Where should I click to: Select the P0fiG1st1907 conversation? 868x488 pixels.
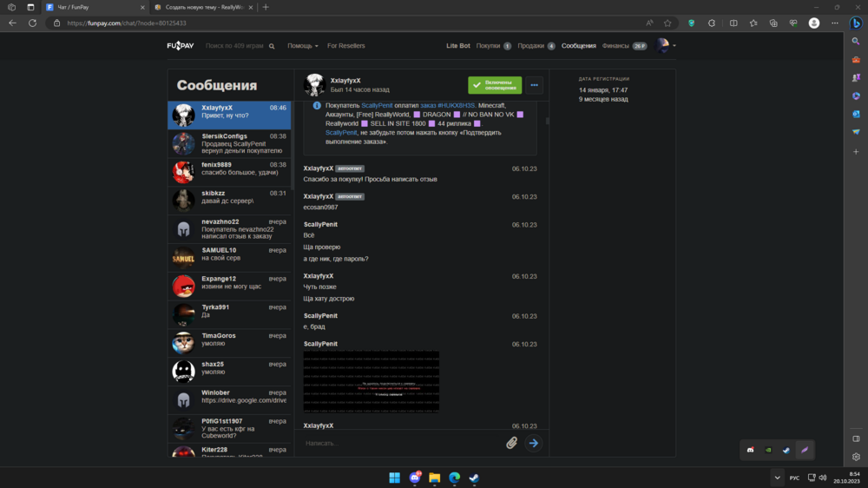(x=229, y=429)
